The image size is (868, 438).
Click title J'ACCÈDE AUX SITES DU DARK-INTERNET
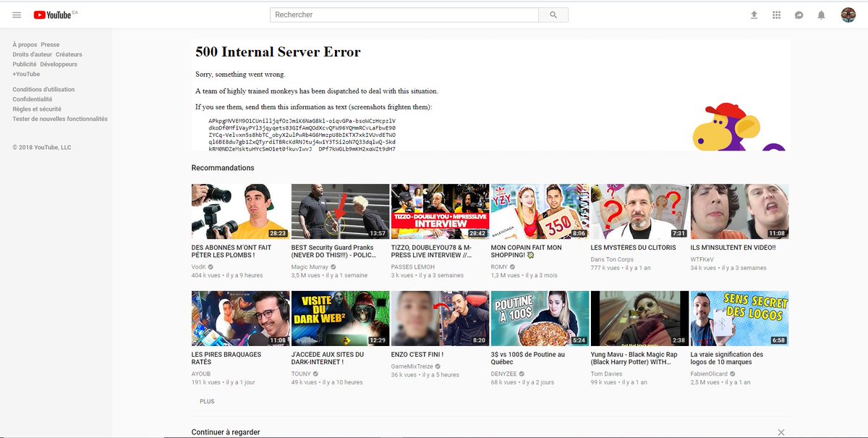pyautogui.click(x=328, y=358)
